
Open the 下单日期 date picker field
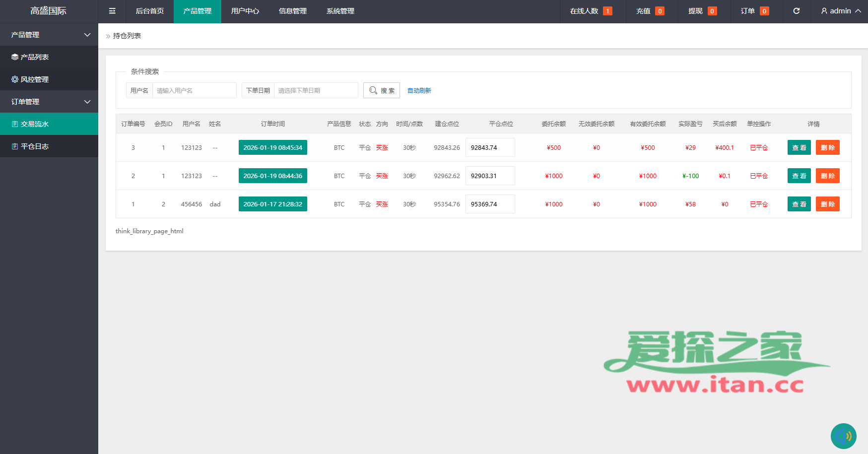point(316,90)
